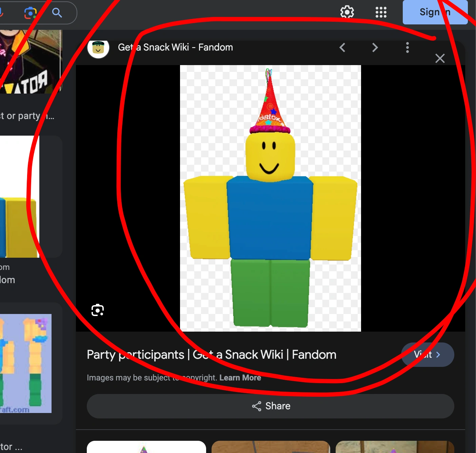Select the search magnifier icon
The height and width of the screenshot is (453, 476).
57,13
